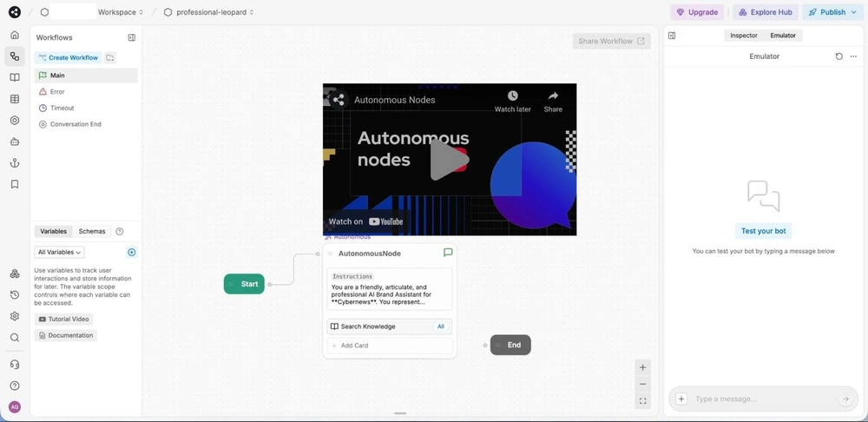Send the emulator message
Screen dimensions: 868x422
[x=845, y=399]
